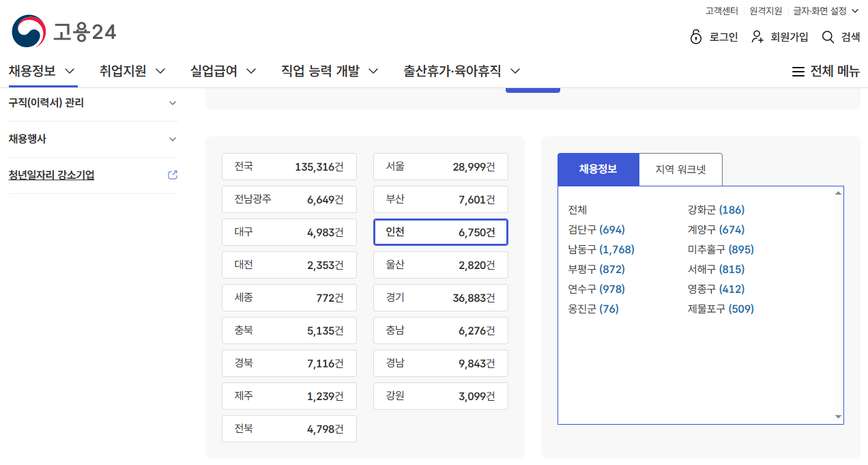Open the 취업지원 main menu
Image resolution: width=868 pixels, height=465 pixels.
coord(123,71)
